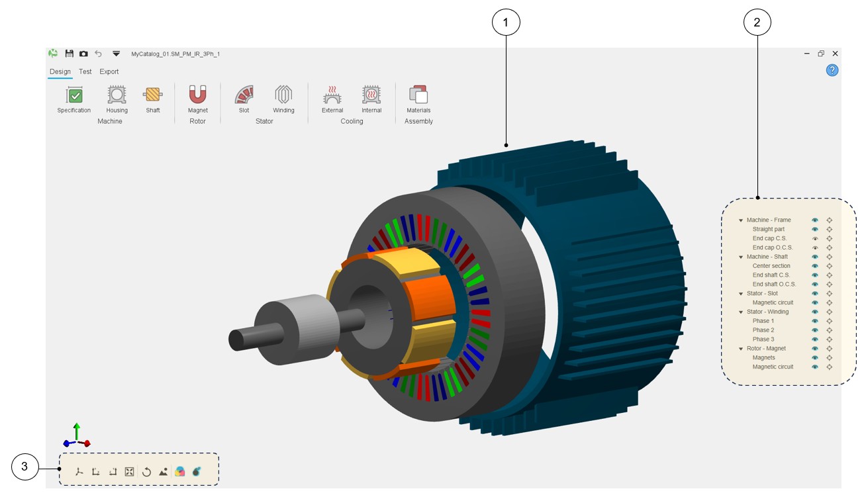
Task: Switch to the Design tab
Action: [x=60, y=71]
